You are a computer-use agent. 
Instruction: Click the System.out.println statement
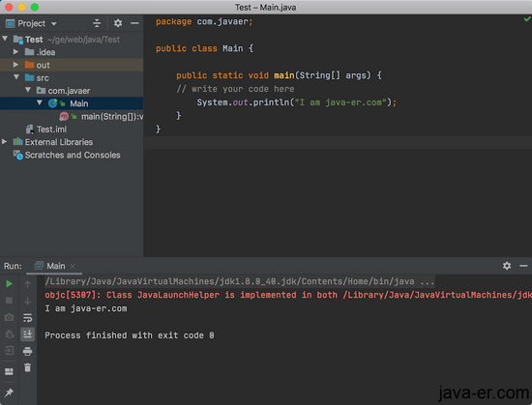[x=297, y=102]
